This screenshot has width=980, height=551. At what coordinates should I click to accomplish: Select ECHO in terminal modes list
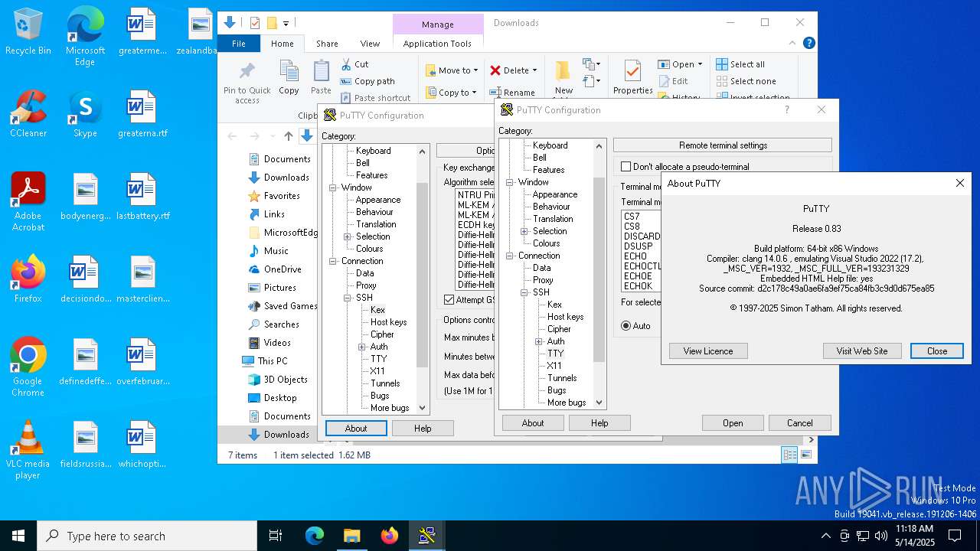point(635,256)
